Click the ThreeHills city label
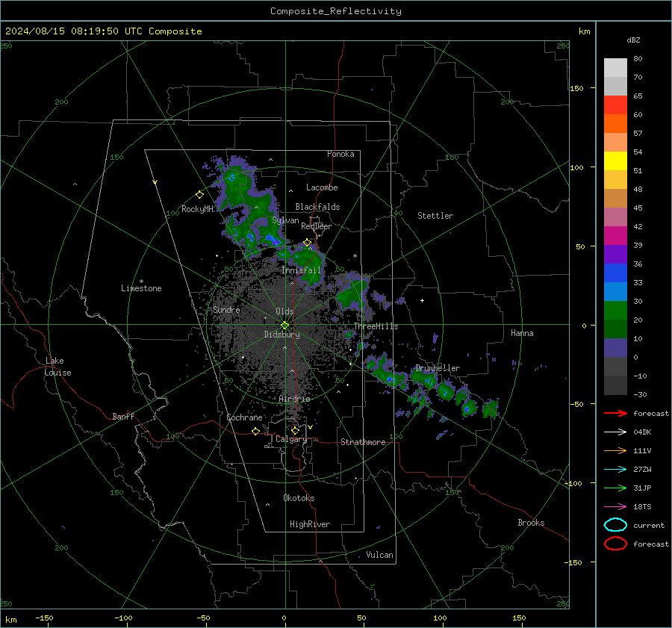This screenshot has height=628, width=672. pyautogui.click(x=376, y=326)
